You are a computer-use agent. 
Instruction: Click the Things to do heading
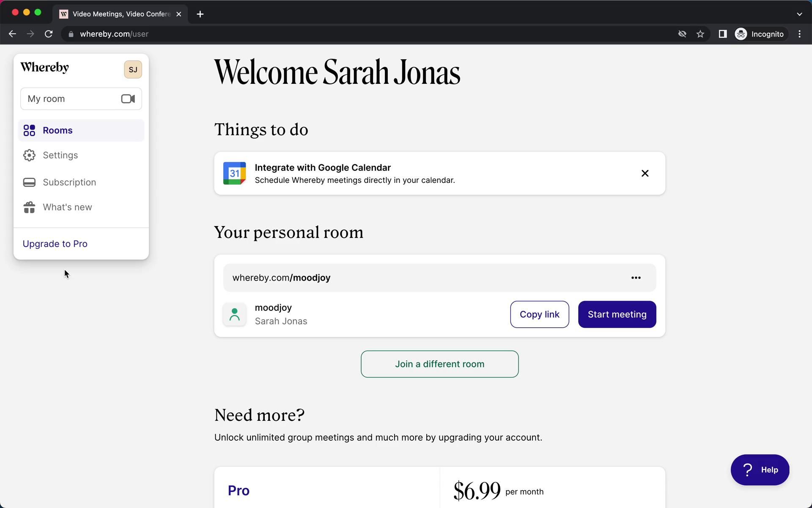261,130
